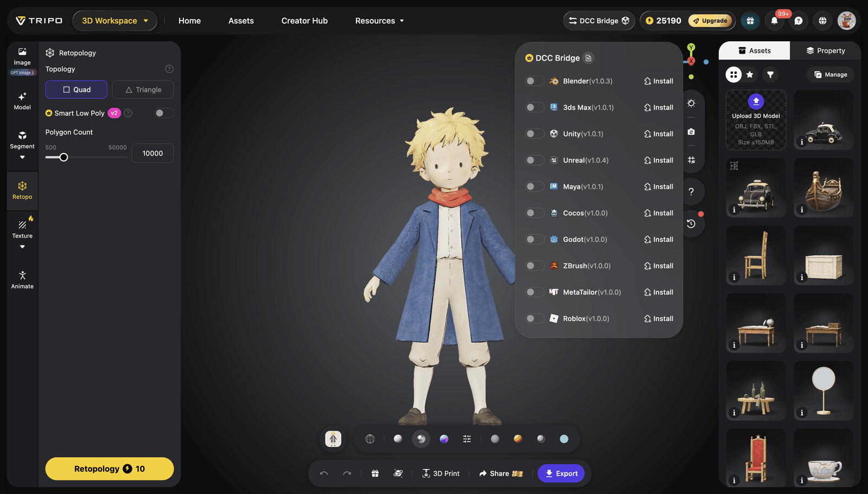Turn on the Unreal bridge toggle
The height and width of the screenshot is (494, 868).
click(x=535, y=161)
